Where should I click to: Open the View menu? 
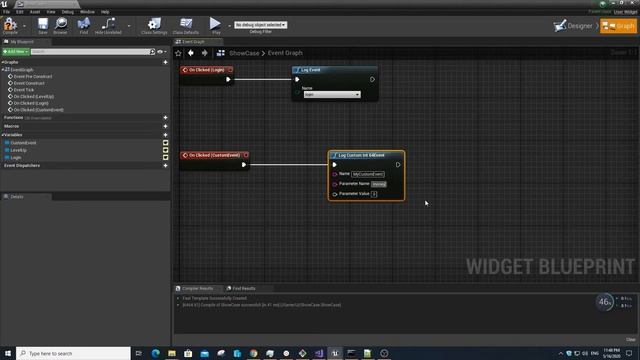pos(51,12)
